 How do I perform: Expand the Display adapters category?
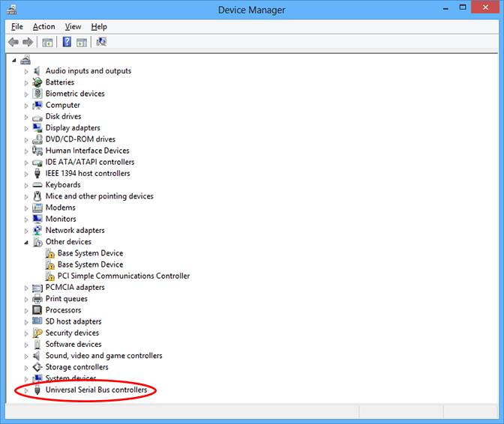pos(26,128)
